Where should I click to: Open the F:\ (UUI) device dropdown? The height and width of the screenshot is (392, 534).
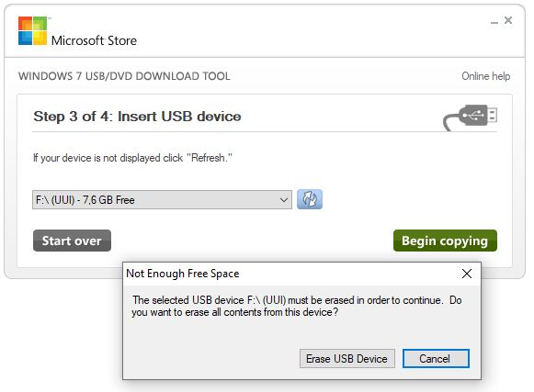(x=162, y=200)
